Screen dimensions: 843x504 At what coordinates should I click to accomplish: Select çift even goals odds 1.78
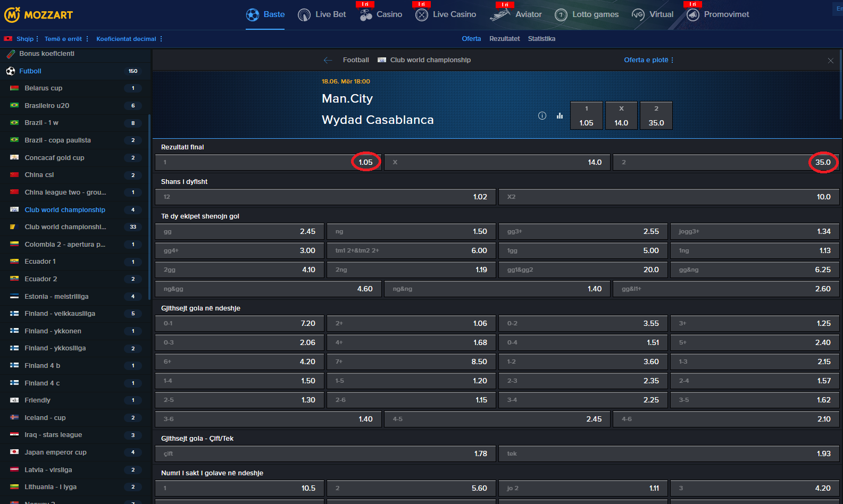(325, 453)
